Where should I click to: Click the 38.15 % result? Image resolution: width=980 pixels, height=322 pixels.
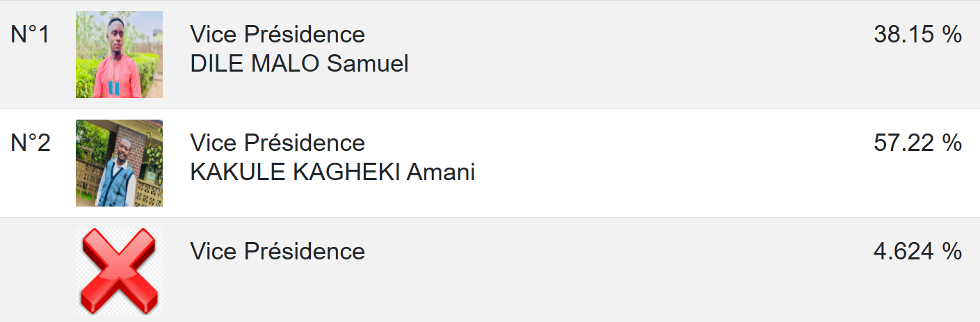917,34
